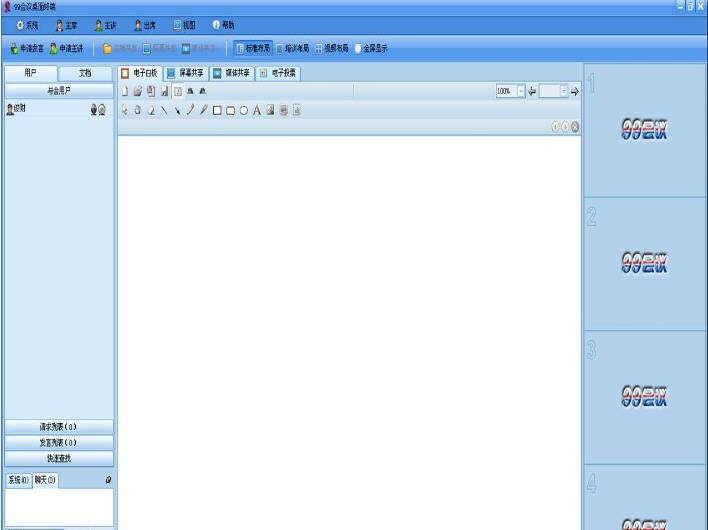Select video pane number 3

[644, 397]
